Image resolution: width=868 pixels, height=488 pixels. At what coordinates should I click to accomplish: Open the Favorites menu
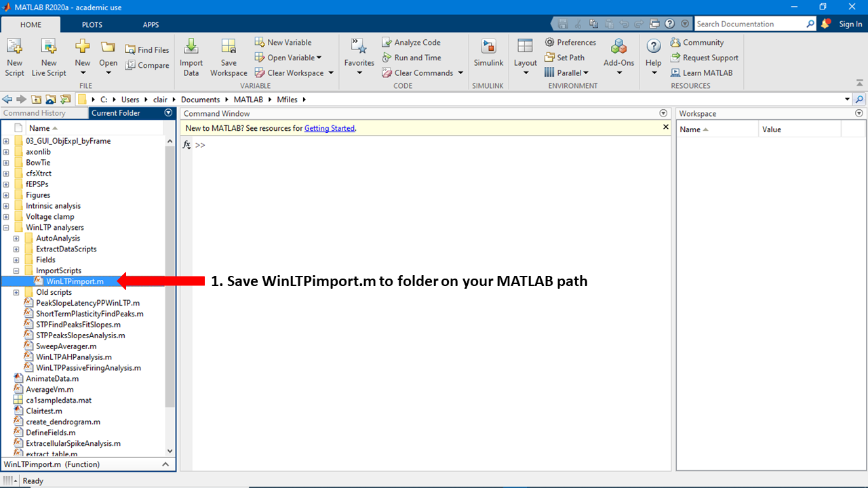pos(359,58)
